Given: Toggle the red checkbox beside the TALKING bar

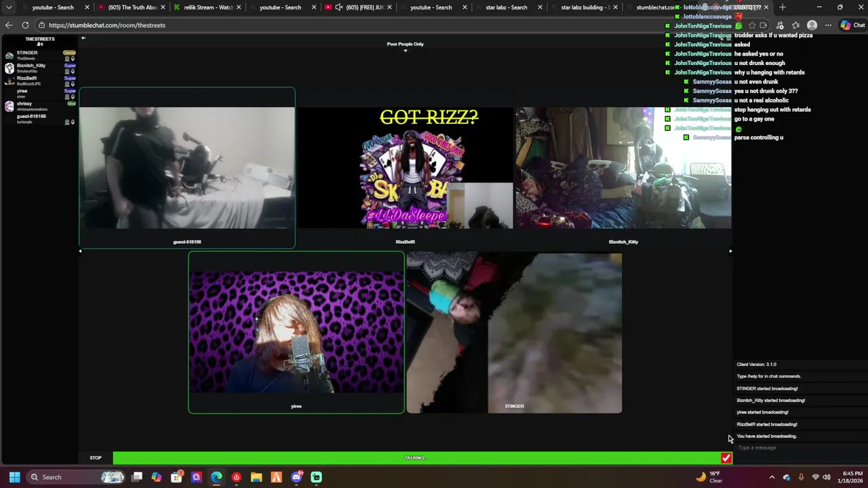Looking at the screenshot, I should click(726, 458).
